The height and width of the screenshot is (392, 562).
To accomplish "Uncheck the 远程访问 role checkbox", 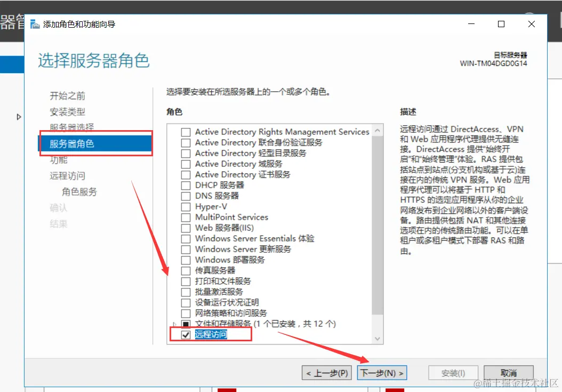I will [x=186, y=335].
